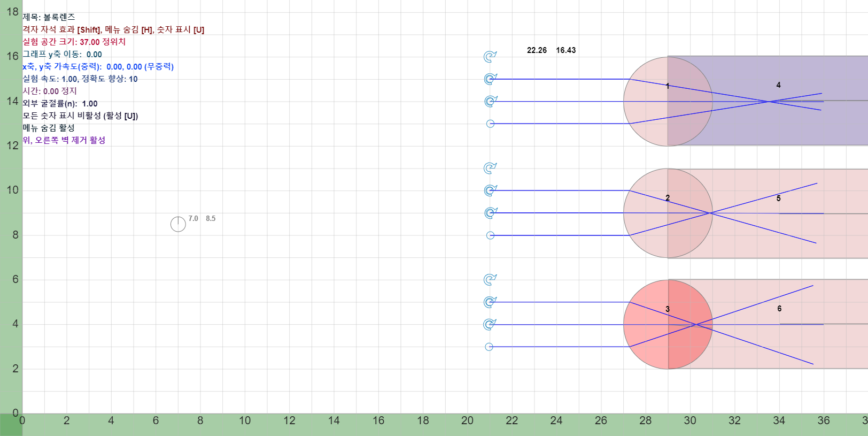Toggle '모든 숫자 표시 비활성' option
The width and height of the screenshot is (868, 436).
[x=80, y=116]
